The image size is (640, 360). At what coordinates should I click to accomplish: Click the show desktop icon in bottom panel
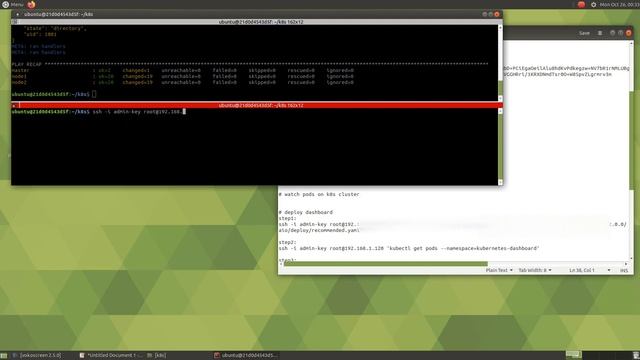click(4, 356)
